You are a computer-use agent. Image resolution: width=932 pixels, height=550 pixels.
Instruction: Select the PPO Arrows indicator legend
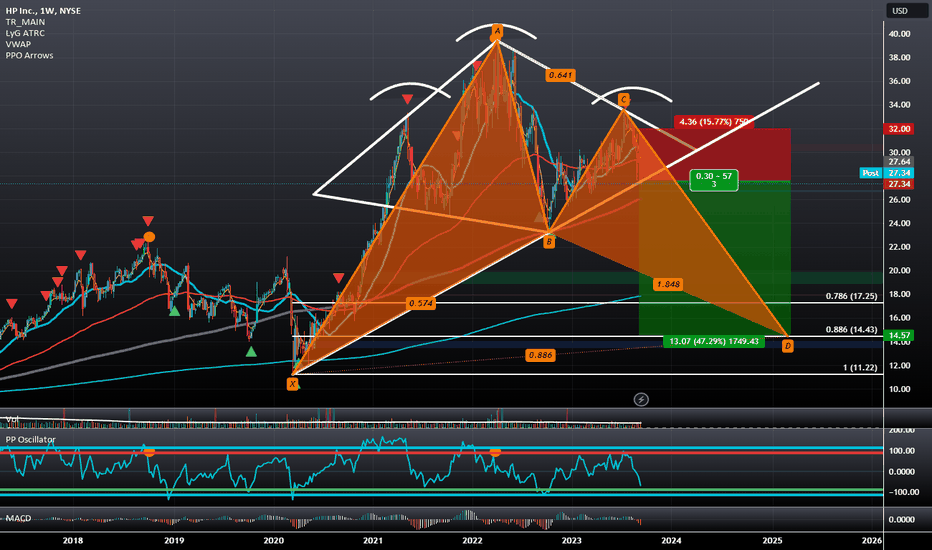pyautogui.click(x=30, y=55)
